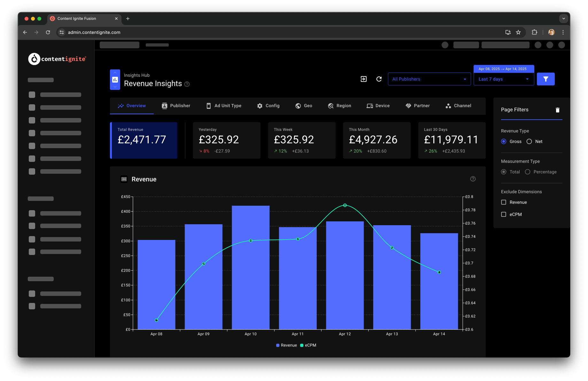Open the Channel tab
Screen dimensions: 588x381
click(x=458, y=106)
